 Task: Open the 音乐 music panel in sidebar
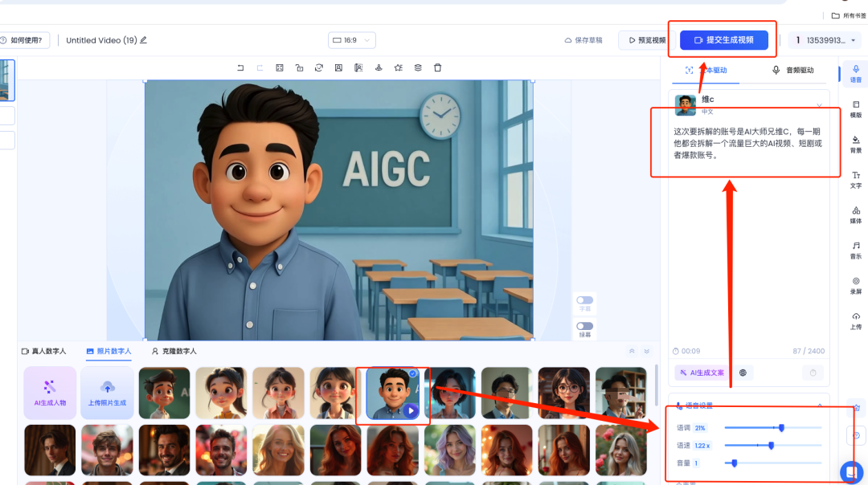856,250
